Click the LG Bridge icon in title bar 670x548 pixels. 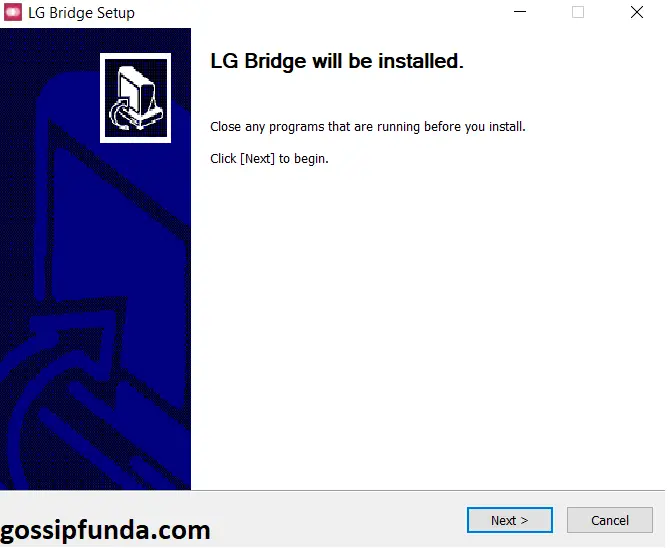13,12
